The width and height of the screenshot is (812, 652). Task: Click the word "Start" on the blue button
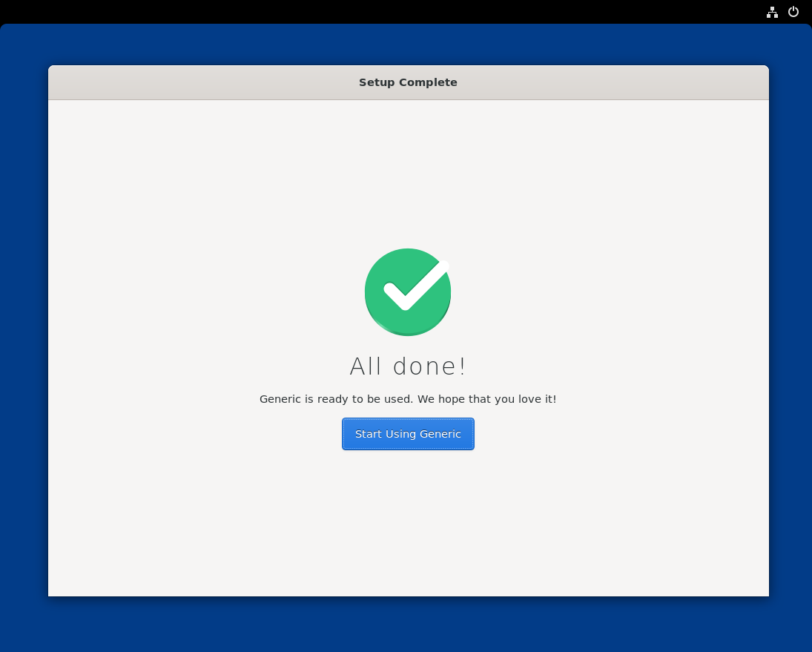368,434
